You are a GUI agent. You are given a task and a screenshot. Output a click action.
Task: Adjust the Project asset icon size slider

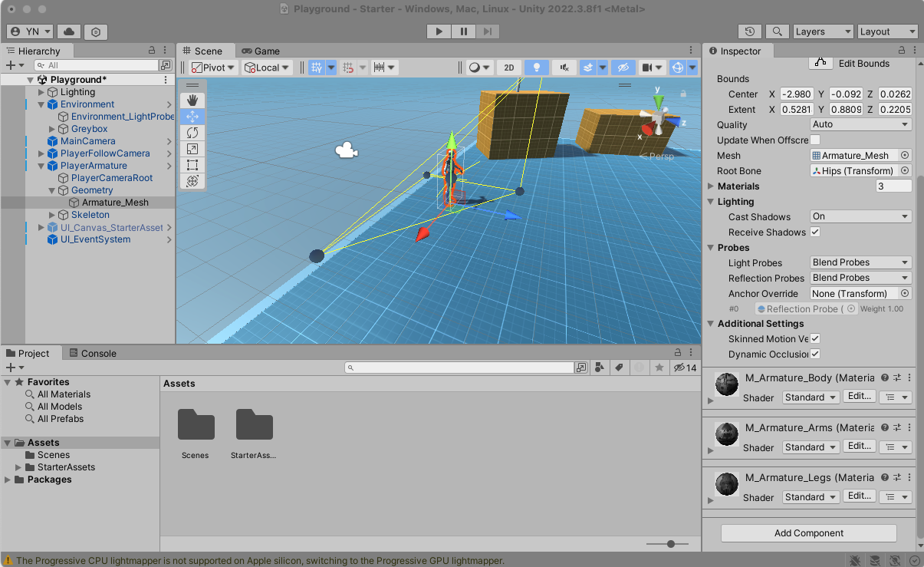(671, 544)
